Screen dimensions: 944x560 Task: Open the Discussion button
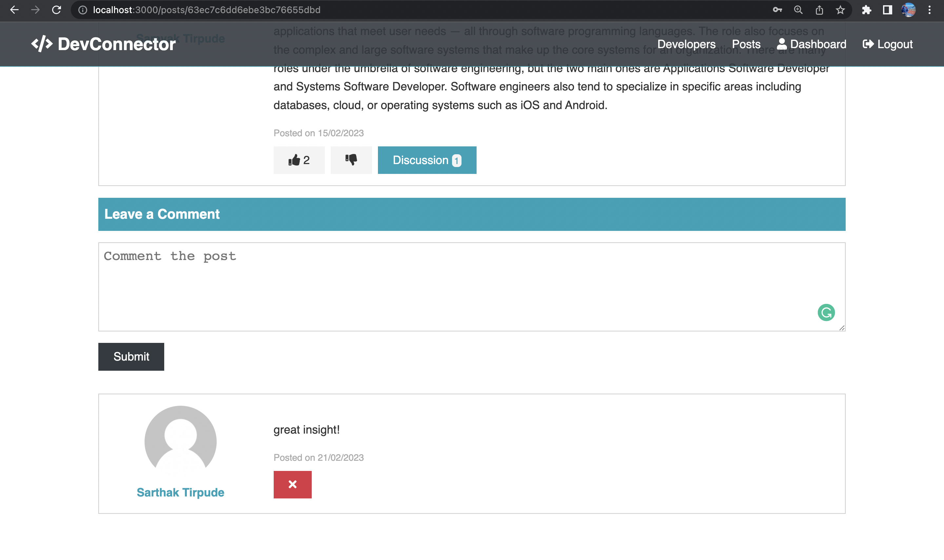click(427, 160)
